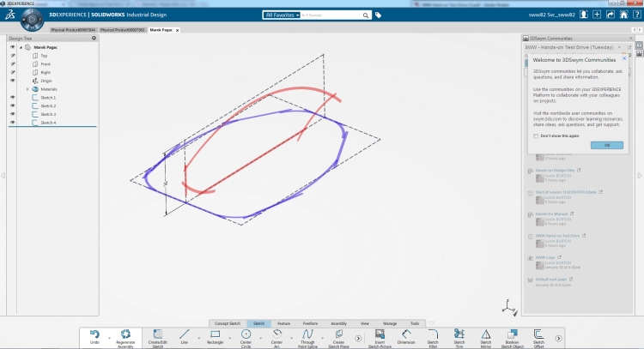
Task: Switch to the Feature tab
Action: coord(283,323)
